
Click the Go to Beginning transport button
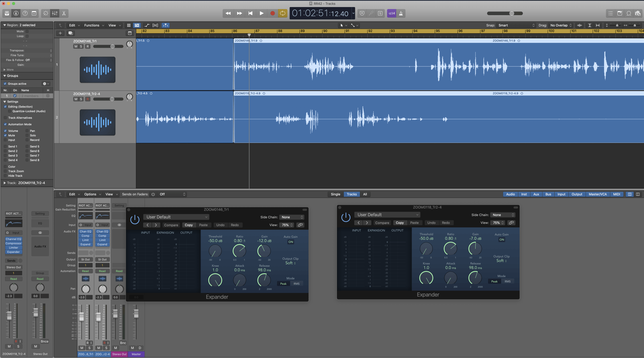[250, 13]
